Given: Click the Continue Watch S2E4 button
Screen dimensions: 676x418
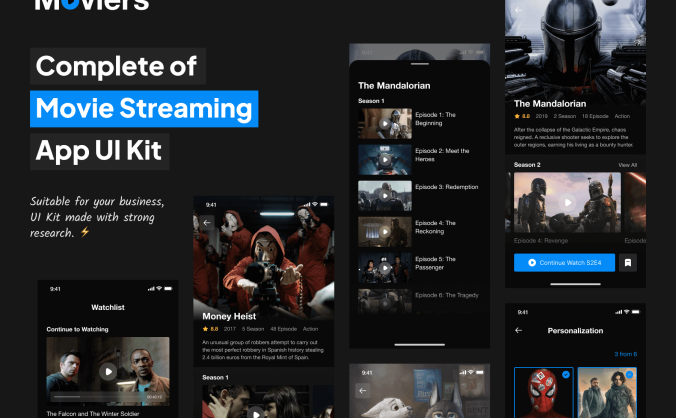Looking at the screenshot, I should (x=564, y=262).
